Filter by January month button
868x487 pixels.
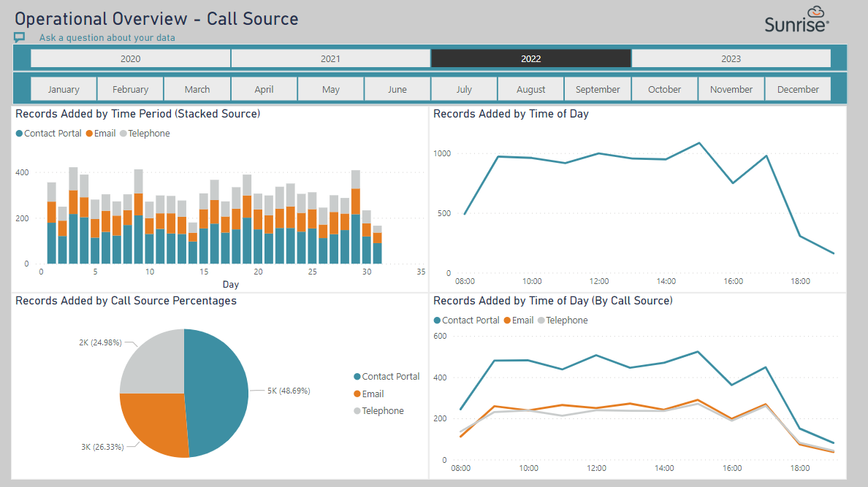click(64, 89)
